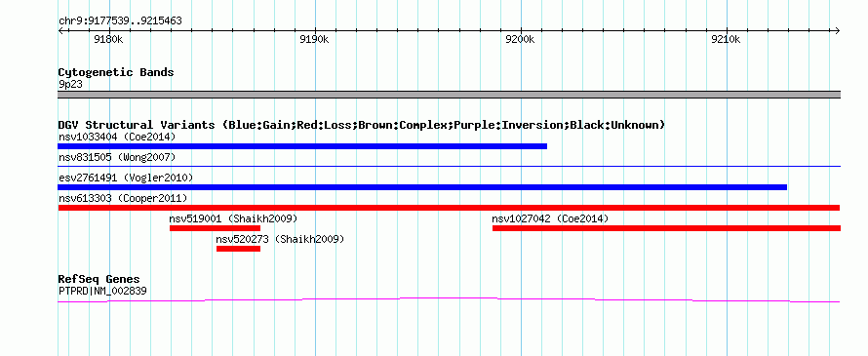868x356 pixels.
Task: Select the red nsv519001 loss bar
Action: (x=215, y=228)
